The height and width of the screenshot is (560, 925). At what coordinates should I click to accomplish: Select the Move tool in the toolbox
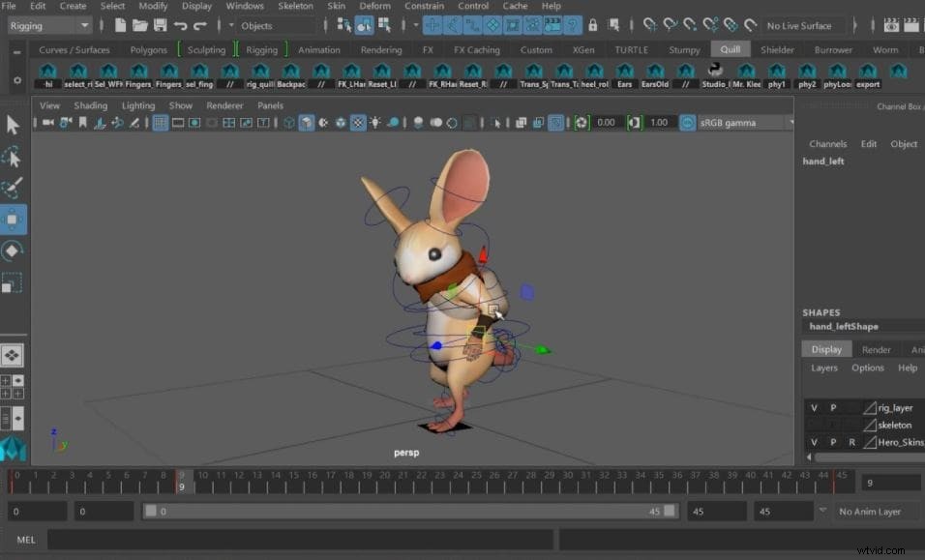[x=13, y=219]
